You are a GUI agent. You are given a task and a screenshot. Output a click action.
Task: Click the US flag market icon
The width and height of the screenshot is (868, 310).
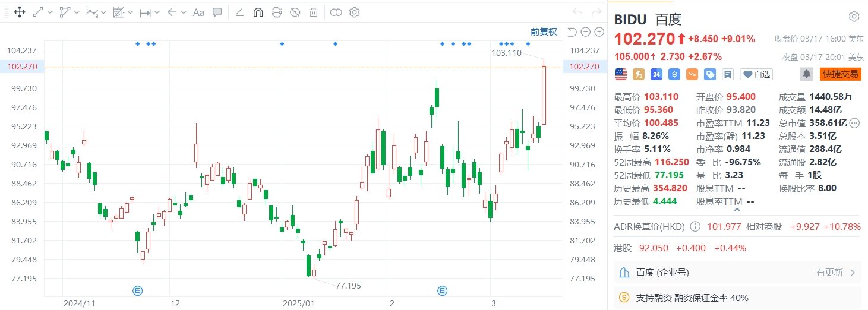[621, 74]
